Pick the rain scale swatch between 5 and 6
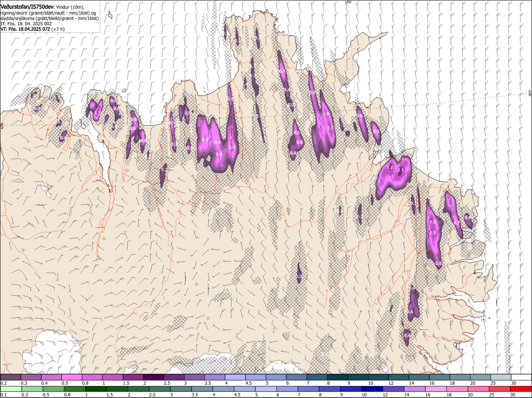Image resolution: width=532 pixels, height=398 pixels. pyautogui.click(x=266, y=389)
